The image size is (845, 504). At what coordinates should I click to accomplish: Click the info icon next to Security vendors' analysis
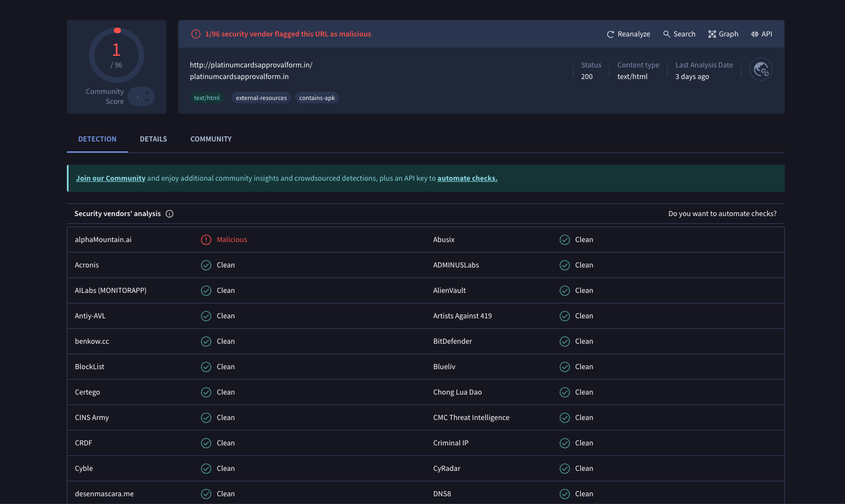pyautogui.click(x=170, y=214)
